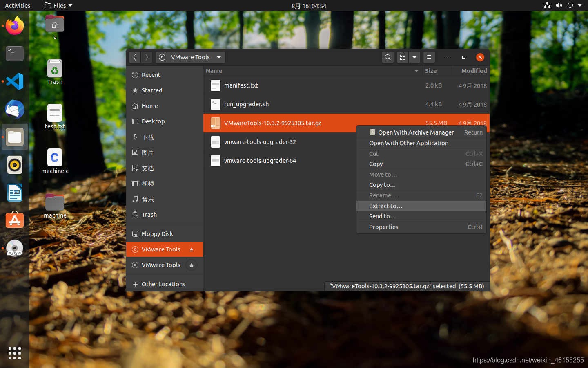Open the Files app menu in top bar
Viewport: 588px width, 368px height.
[58, 6]
